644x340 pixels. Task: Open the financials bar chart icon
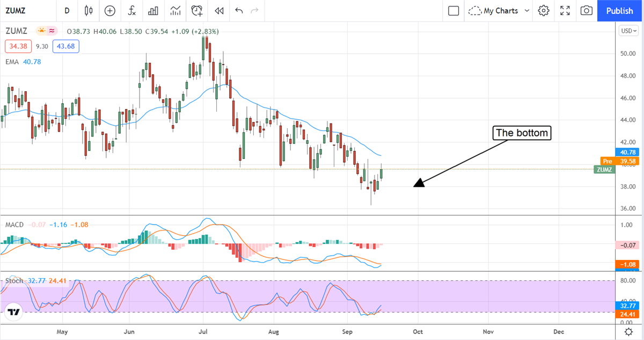pyautogui.click(x=153, y=10)
